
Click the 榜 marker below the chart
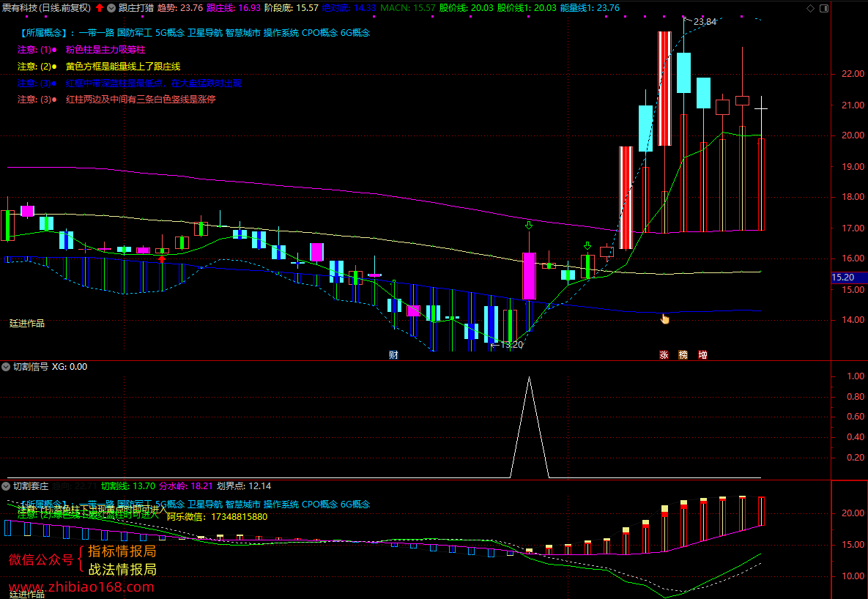(x=683, y=355)
